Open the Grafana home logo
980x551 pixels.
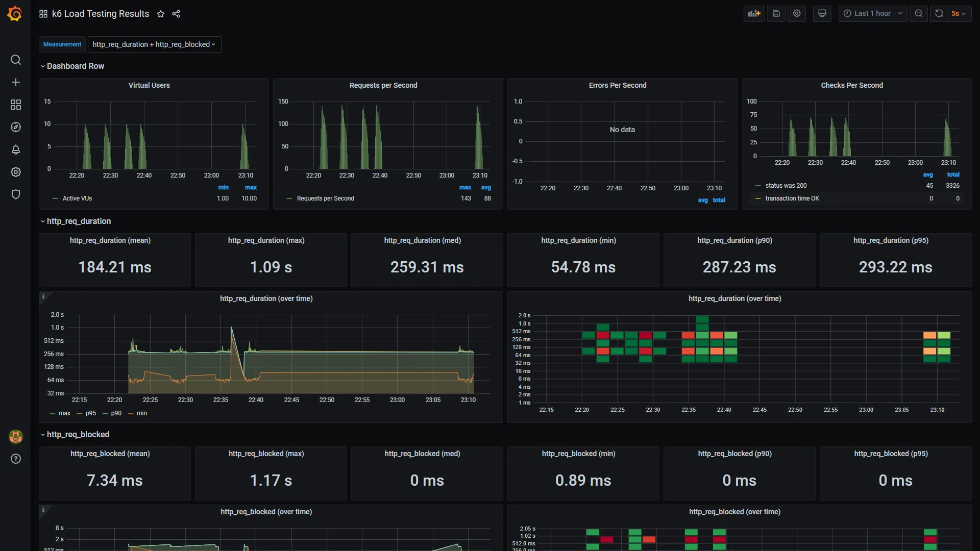coord(15,14)
